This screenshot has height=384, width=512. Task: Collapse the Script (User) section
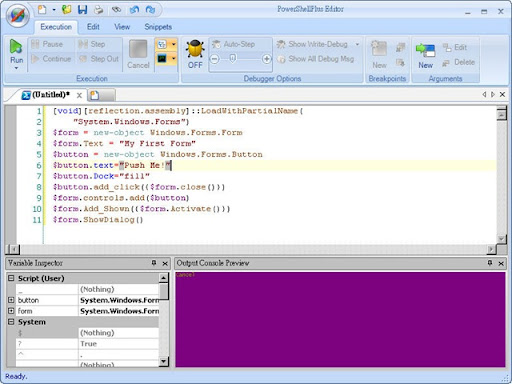point(11,278)
